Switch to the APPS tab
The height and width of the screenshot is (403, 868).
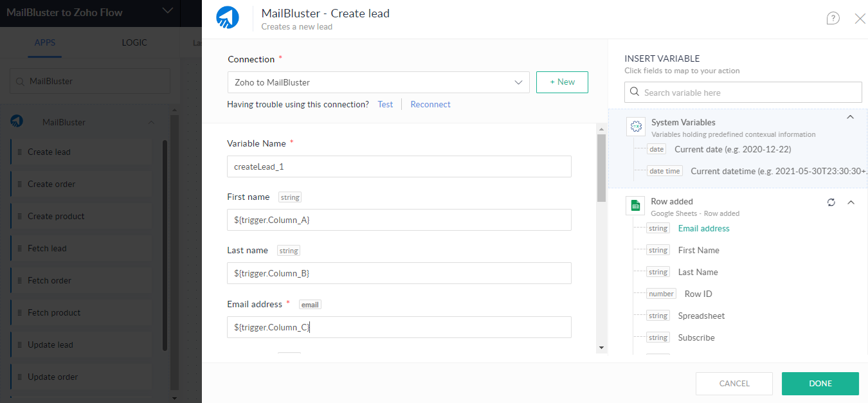45,43
